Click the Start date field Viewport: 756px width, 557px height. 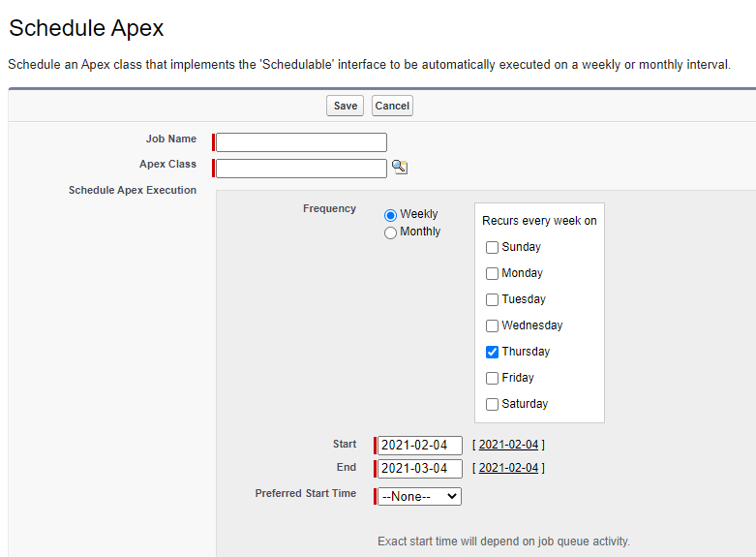click(420, 445)
